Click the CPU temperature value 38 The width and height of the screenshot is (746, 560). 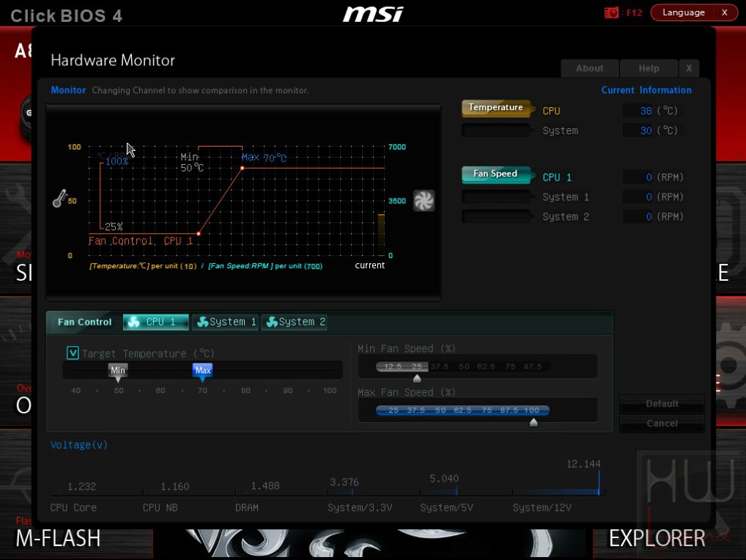coord(646,111)
